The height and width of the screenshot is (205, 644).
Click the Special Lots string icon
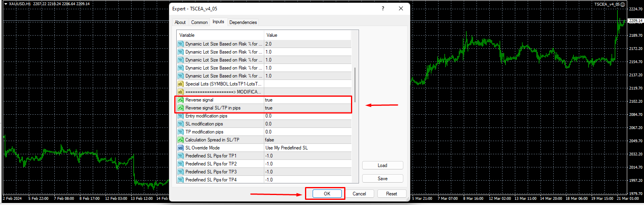[180, 84]
